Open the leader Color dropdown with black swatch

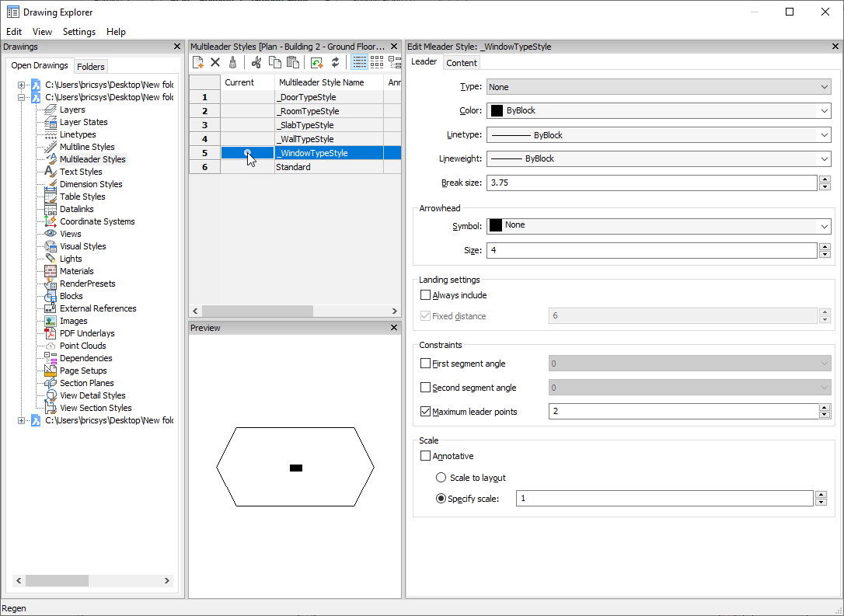[x=658, y=110]
